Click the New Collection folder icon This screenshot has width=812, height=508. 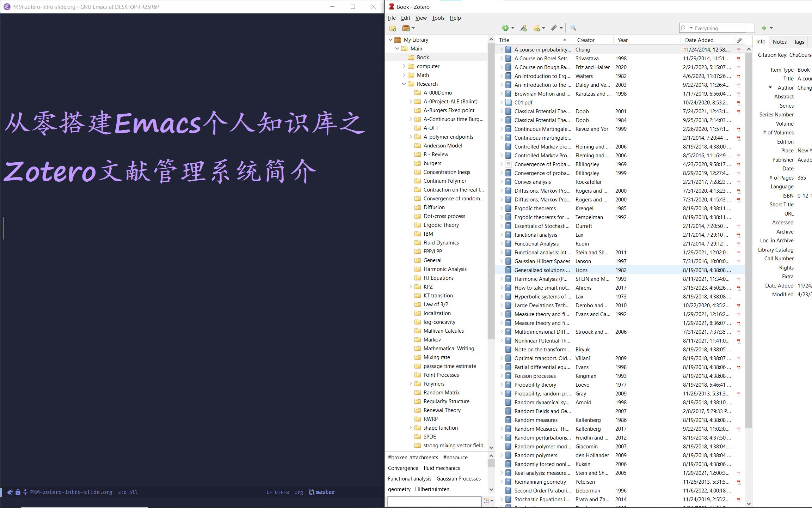point(393,28)
